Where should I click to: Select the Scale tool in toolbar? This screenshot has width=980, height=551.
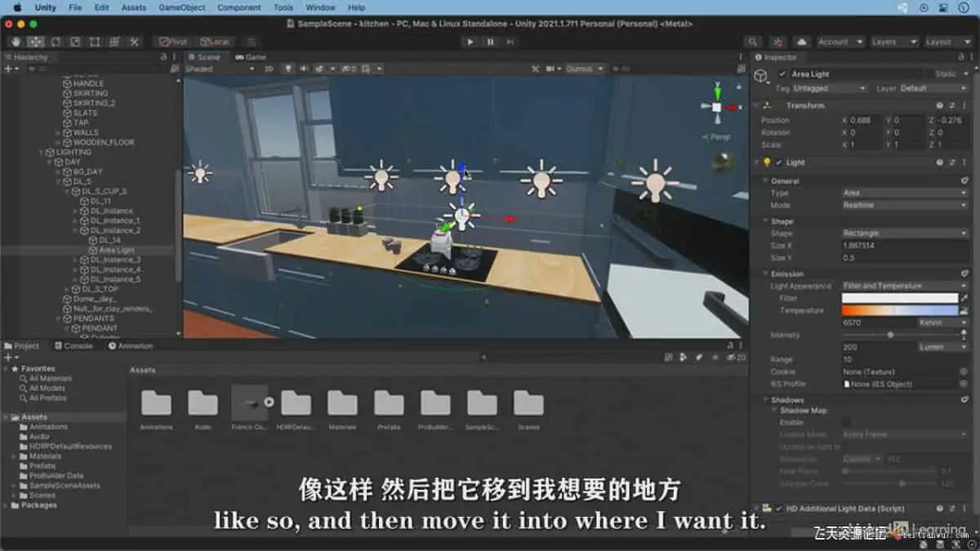tap(75, 42)
